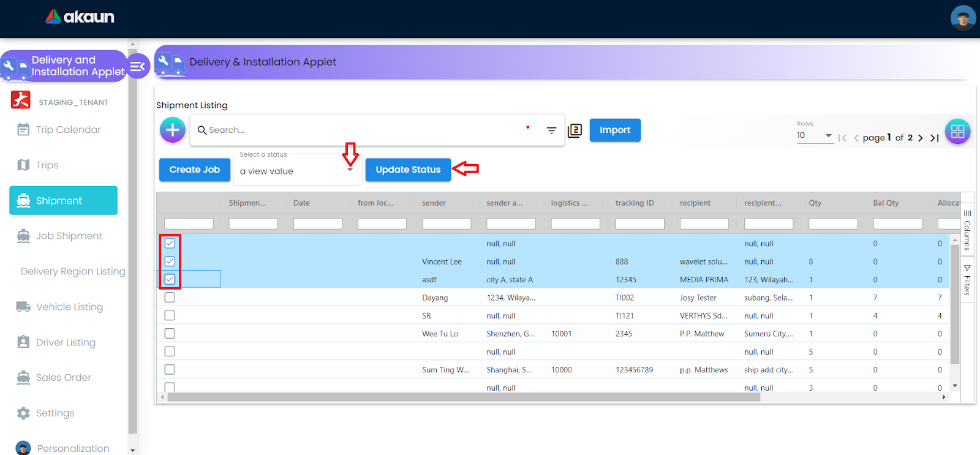Expand the Columns side panel
Viewport: 980px width, 455px height.
(x=967, y=230)
